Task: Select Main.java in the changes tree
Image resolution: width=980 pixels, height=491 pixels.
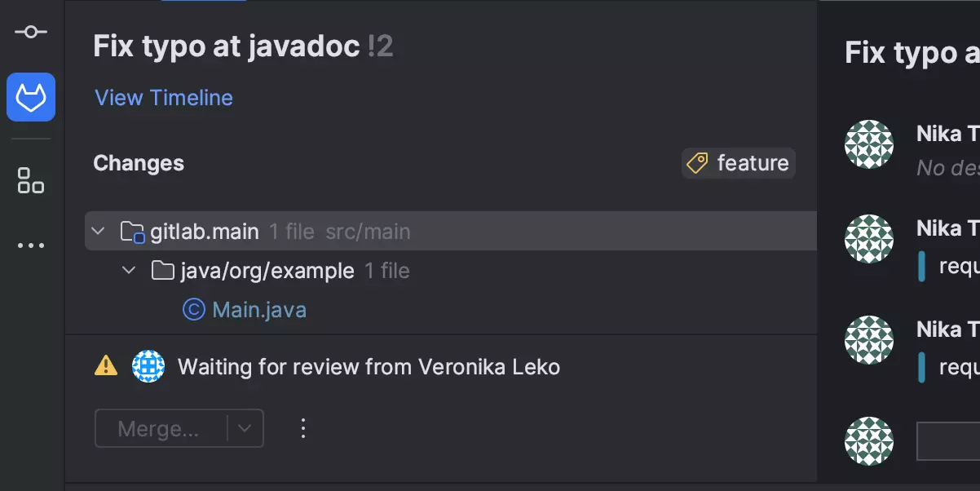Action: click(x=259, y=310)
